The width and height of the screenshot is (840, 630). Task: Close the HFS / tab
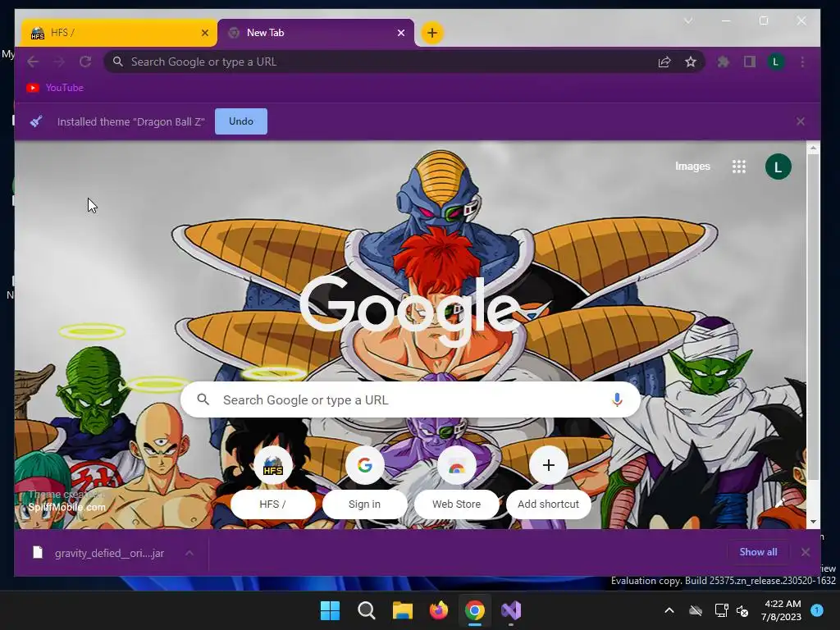[204, 33]
